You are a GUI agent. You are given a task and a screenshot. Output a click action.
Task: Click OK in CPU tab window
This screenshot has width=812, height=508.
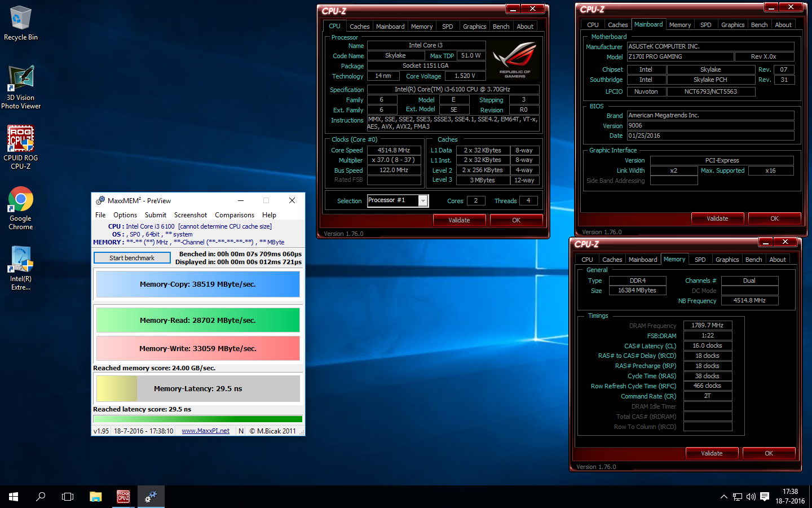click(517, 220)
